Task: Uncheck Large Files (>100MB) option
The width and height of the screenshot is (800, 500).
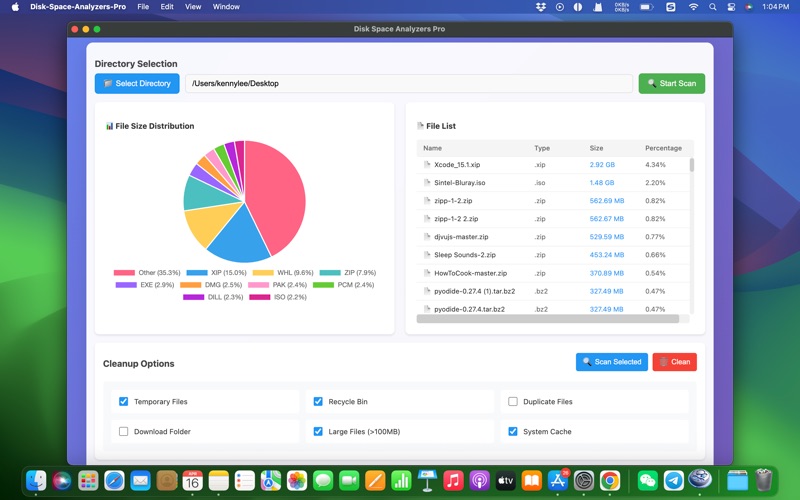Action: pos(318,432)
